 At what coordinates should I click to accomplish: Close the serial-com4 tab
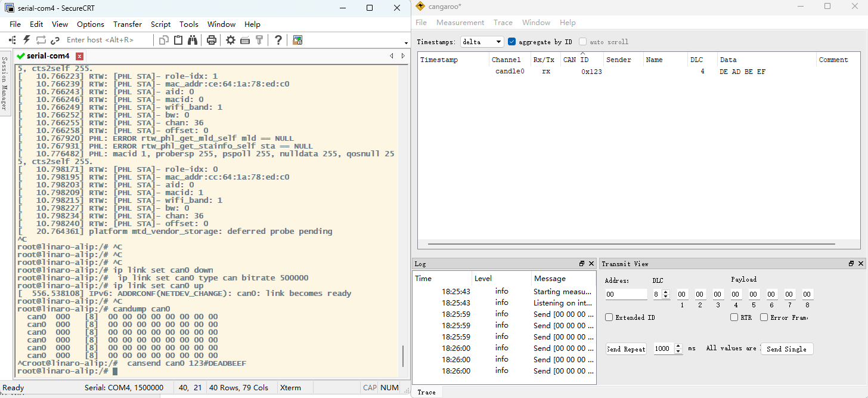79,56
